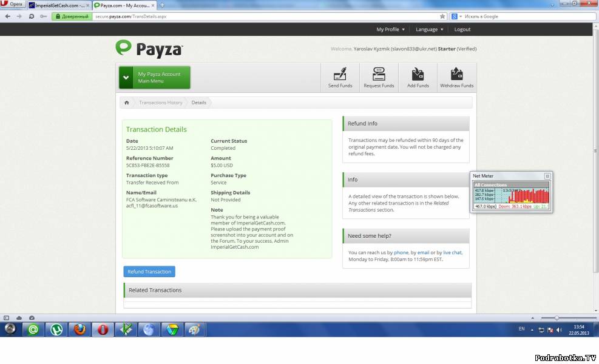Click the bookmark star in address bar
Image resolution: width=599 pixels, height=364 pixels.
(442, 16)
